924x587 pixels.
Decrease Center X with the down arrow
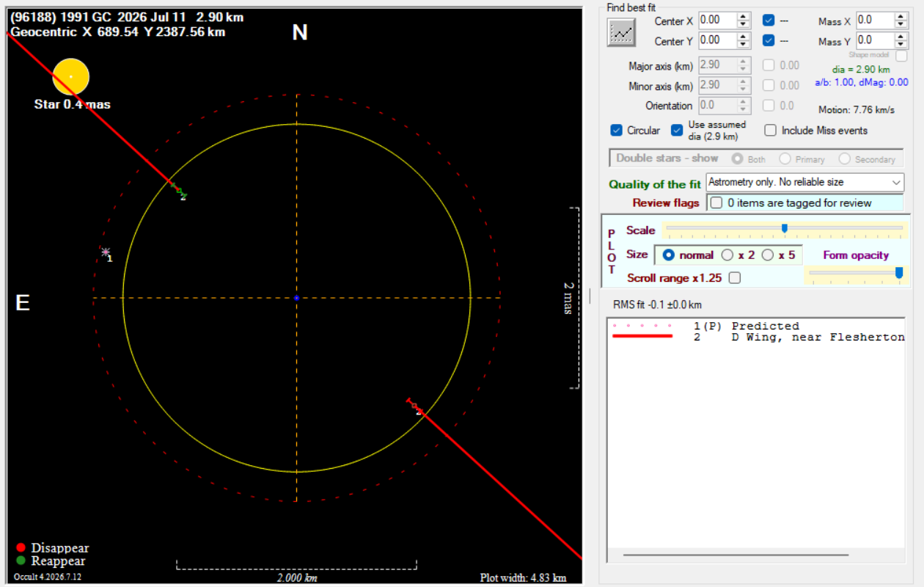click(x=744, y=25)
